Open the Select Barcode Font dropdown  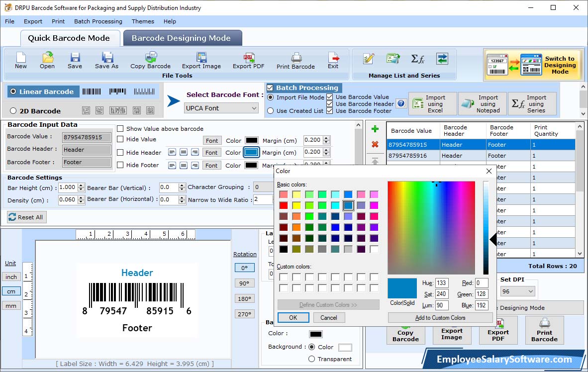pyautogui.click(x=221, y=108)
